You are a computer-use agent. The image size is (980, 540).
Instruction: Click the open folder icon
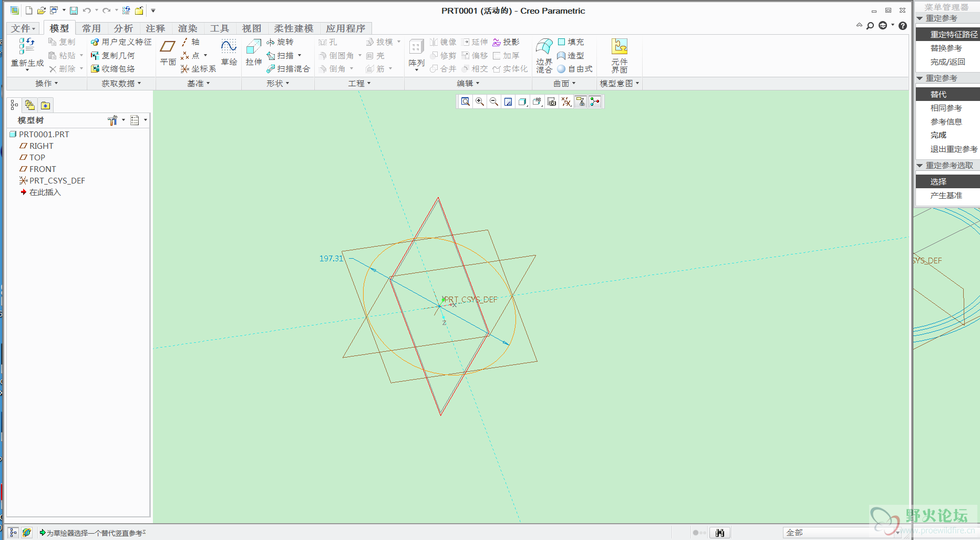coord(41,11)
